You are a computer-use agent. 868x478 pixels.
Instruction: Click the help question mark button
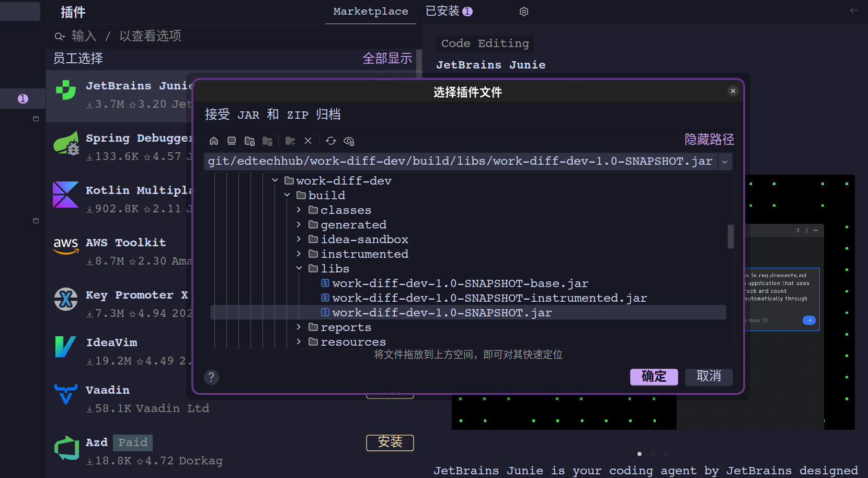[x=211, y=377]
